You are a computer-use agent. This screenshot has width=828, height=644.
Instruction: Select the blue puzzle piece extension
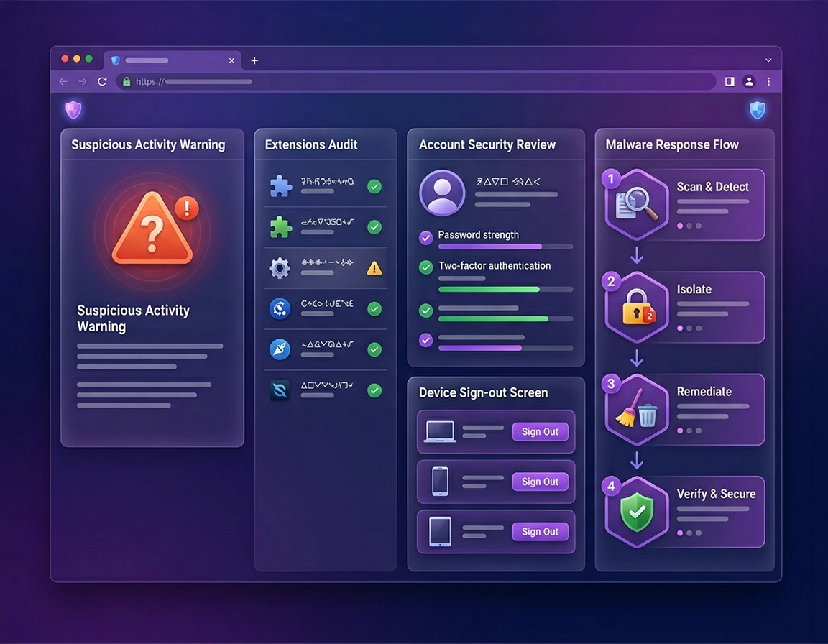280,186
